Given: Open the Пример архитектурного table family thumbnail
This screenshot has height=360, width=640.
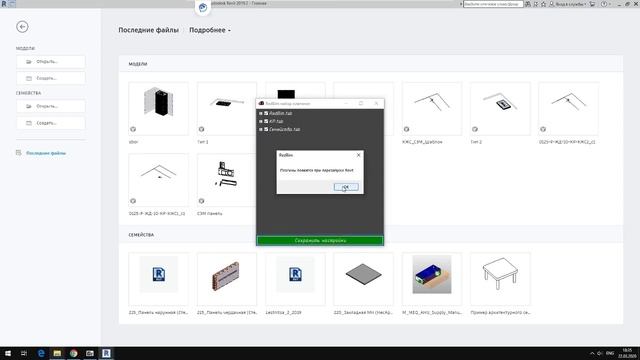Looking at the screenshot, I should click(x=500, y=279).
